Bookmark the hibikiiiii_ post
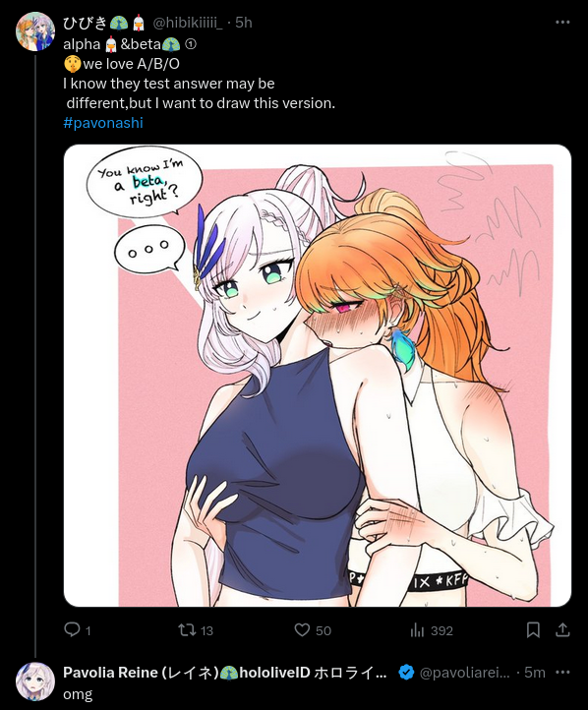 [x=533, y=629]
